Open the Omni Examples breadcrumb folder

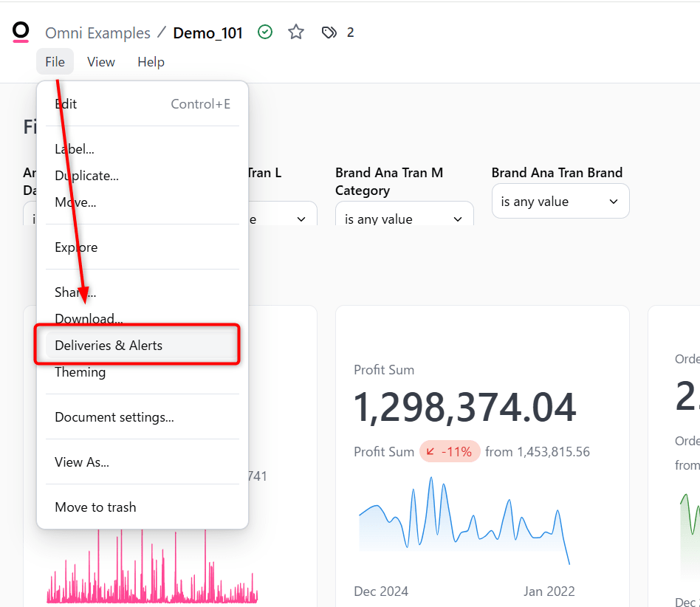point(97,33)
